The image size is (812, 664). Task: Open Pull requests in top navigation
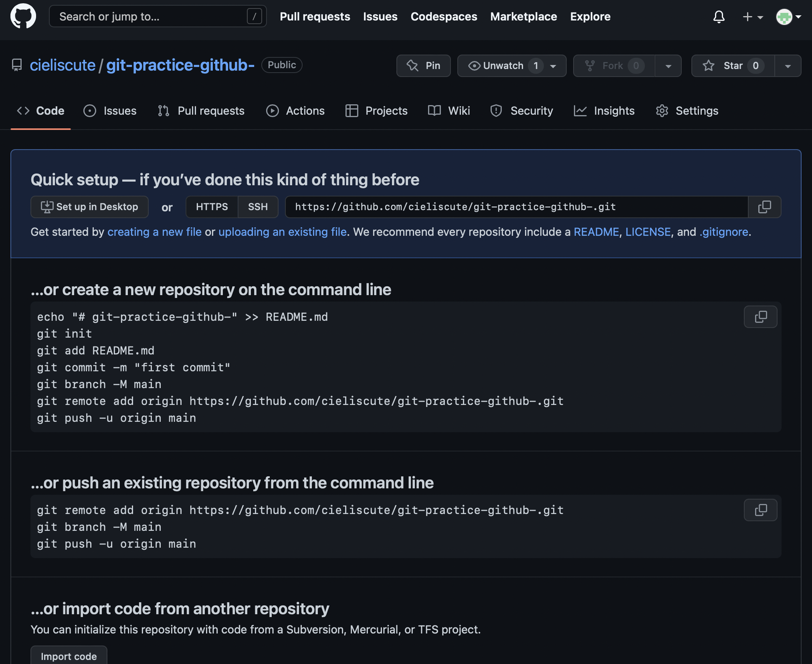(x=315, y=17)
